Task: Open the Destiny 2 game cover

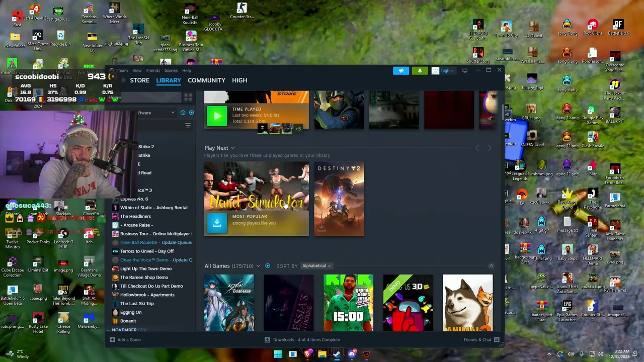Action: 339,199
